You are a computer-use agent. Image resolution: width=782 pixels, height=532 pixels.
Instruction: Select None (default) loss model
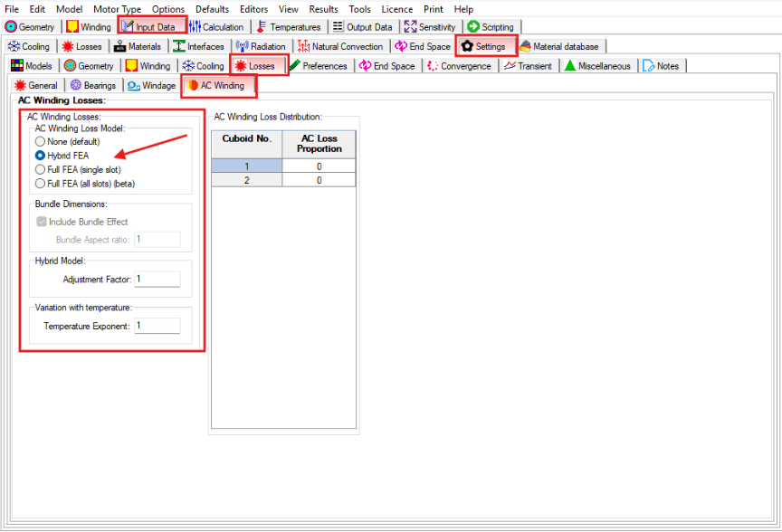(40, 142)
